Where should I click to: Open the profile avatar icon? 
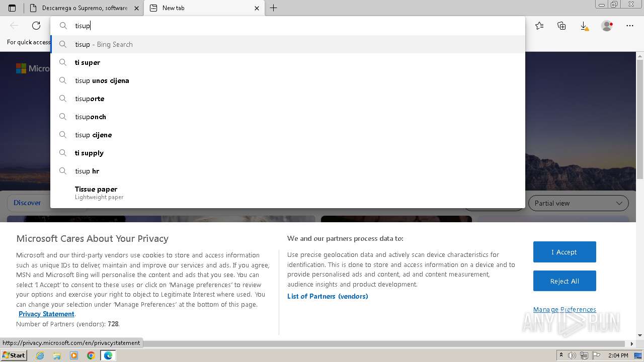(x=607, y=26)
